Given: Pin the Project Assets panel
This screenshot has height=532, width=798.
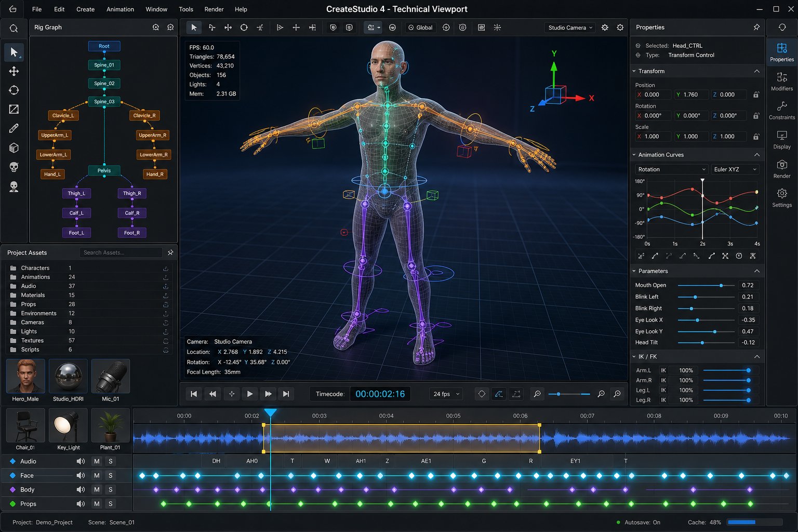Looking at the screenshot, I should 170,252.
